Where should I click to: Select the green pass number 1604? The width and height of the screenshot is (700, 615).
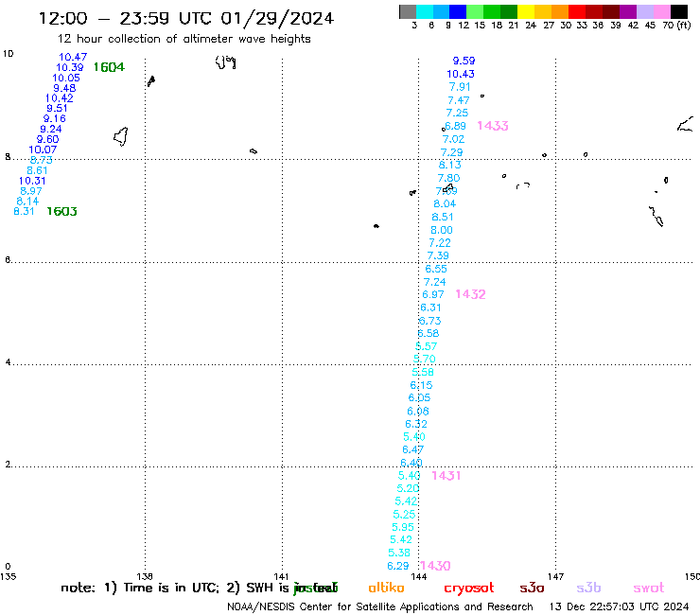[x=109, y=67]
